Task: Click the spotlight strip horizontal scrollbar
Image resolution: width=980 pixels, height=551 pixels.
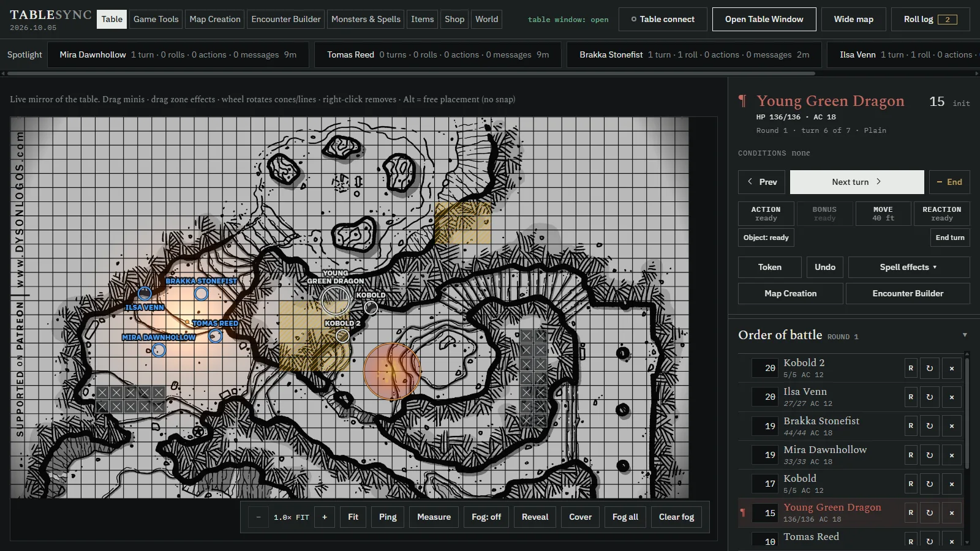Action: click(412, 73)
